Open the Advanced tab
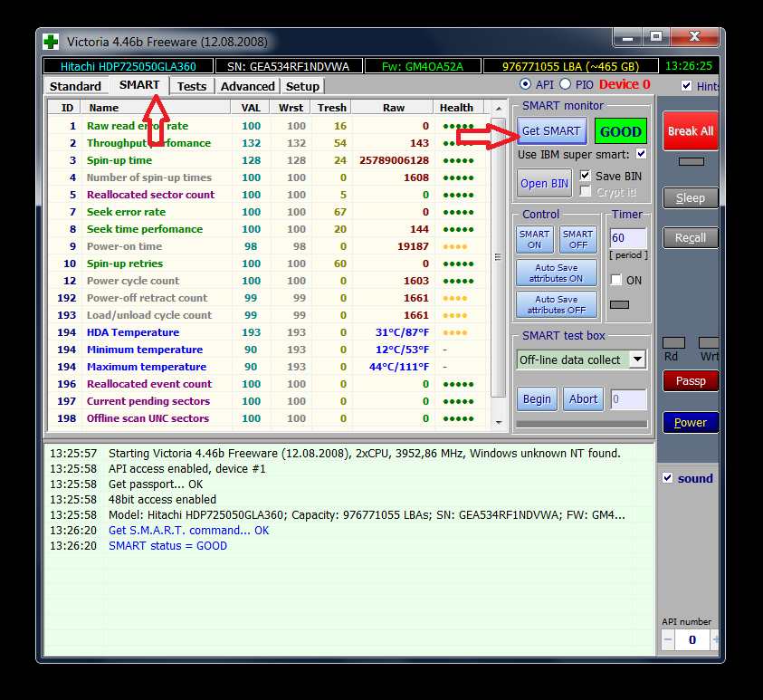763x700 pixels. pyautogui.click(x=247, y=86)
